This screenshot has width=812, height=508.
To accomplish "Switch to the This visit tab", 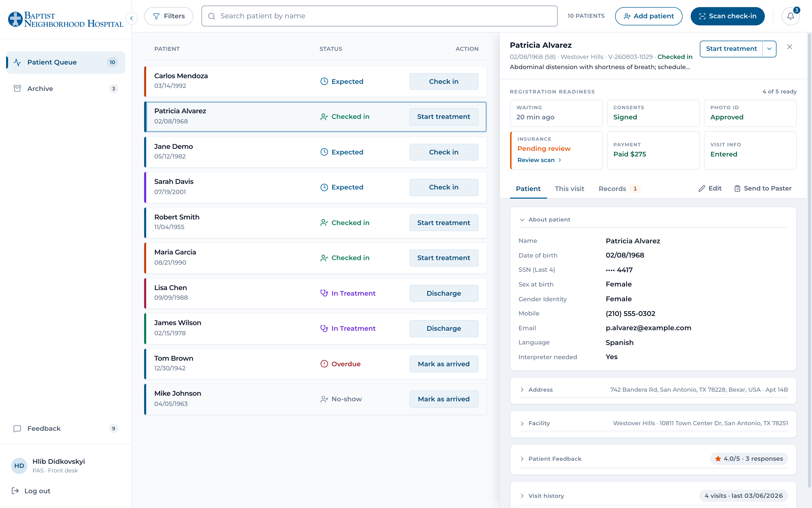I will (569, 189).
